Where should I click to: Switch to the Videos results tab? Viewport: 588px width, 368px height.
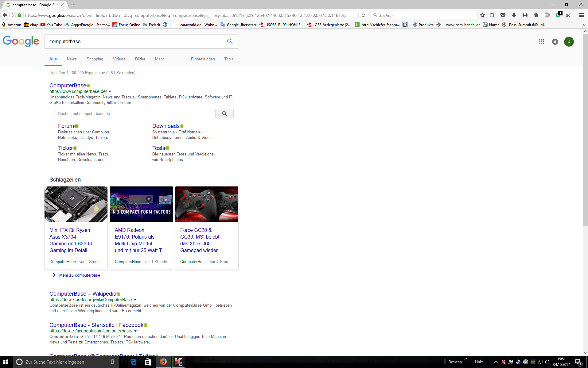click(x=119, y=59)
